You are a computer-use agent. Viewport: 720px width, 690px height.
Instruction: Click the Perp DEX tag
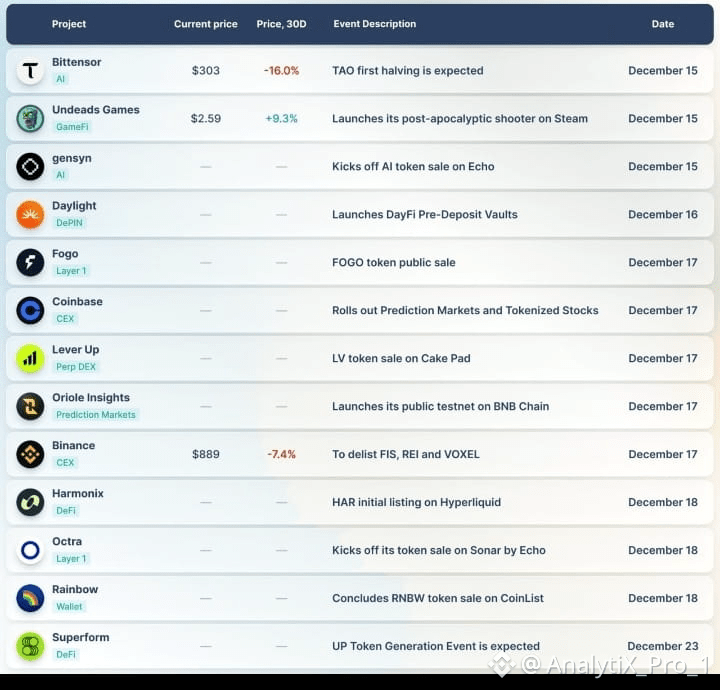(x=76, y=367)
